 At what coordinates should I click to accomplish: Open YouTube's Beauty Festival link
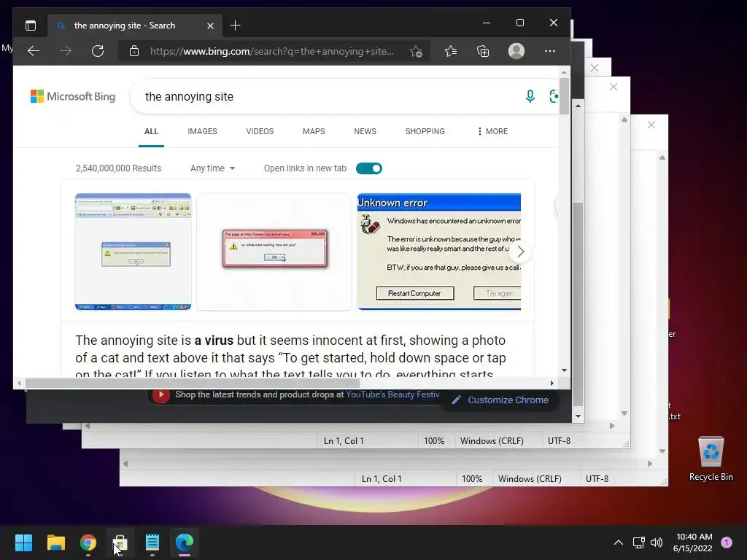coord(392,394)
